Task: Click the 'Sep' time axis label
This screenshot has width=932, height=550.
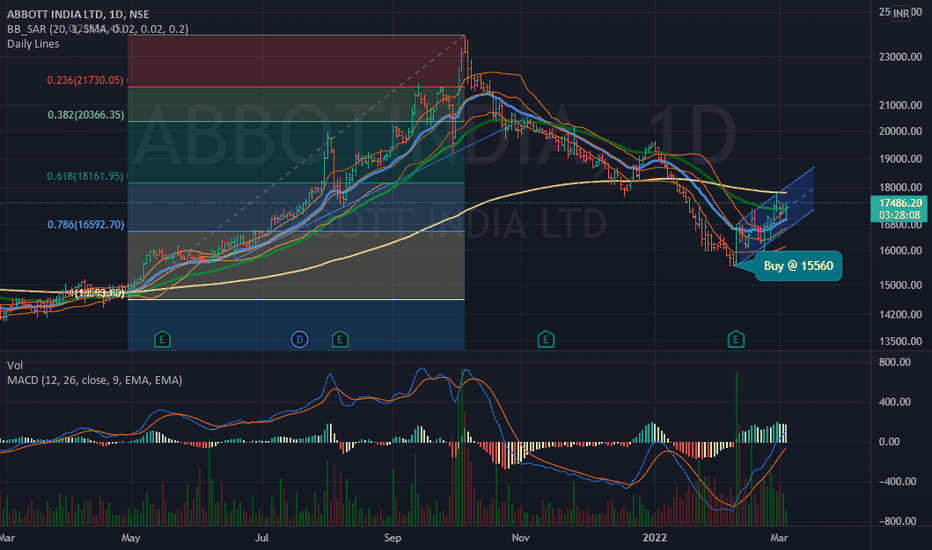Action: click(393, 538)
